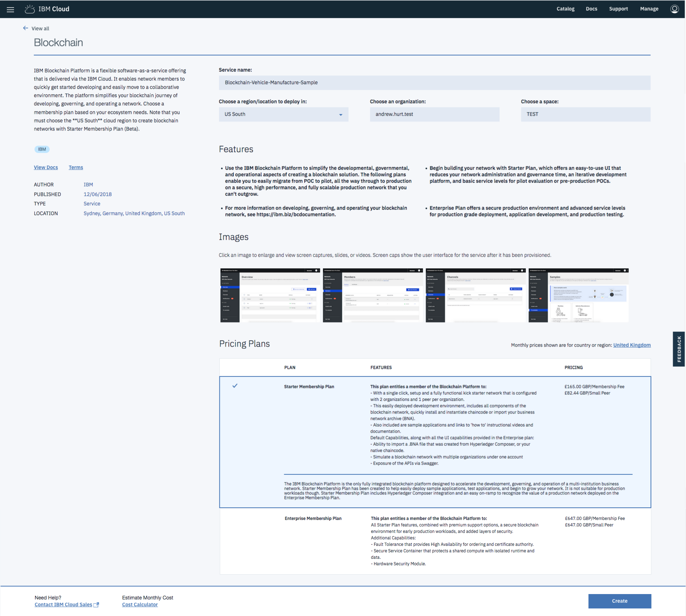Expand the region/location dropdown showing US South
686x616 pixels.
[283, 114]
